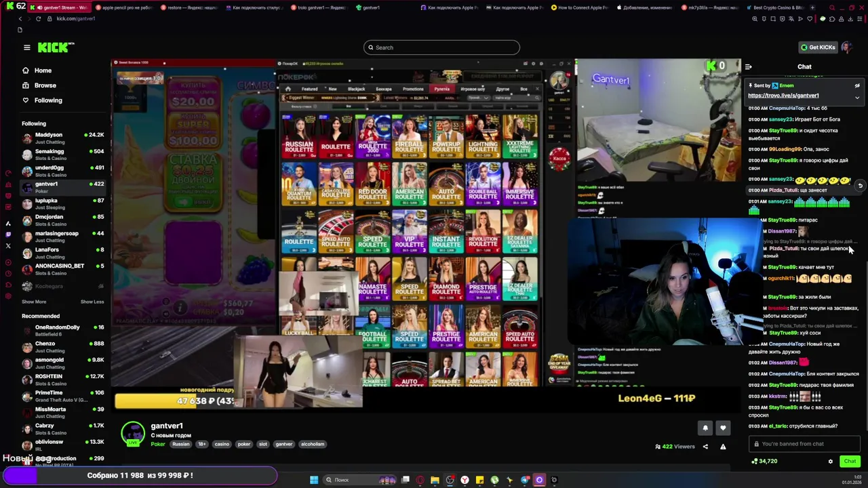868x488 pixels.
Task: Open Dmcjordan's channel in Following list
Action: point(63,220)
